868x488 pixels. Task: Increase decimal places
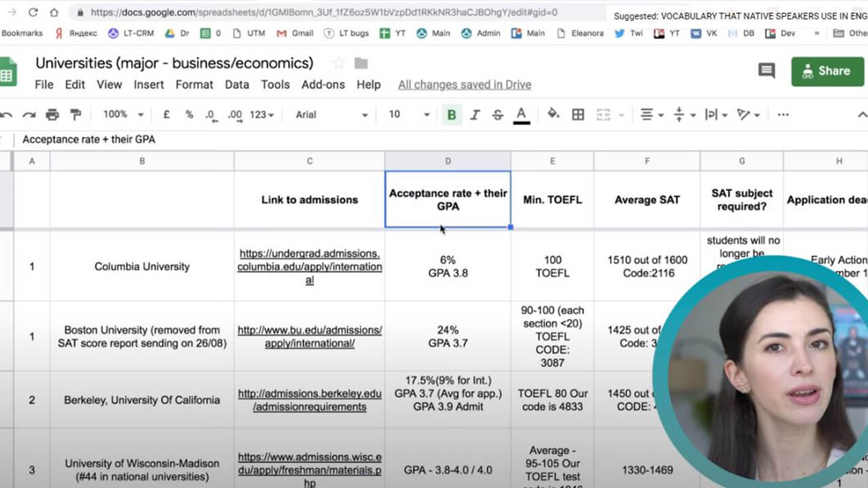click(235, 115)
